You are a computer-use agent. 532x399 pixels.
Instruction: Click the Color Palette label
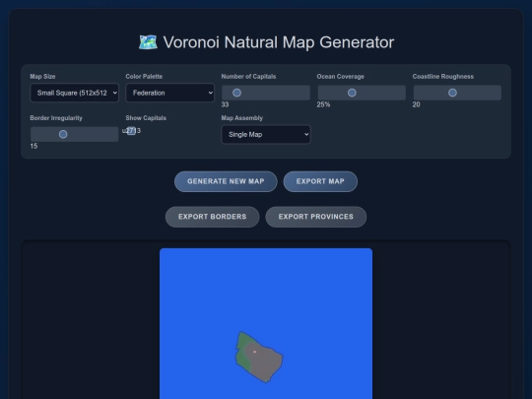pyautogui.click(x=144, y=76)
